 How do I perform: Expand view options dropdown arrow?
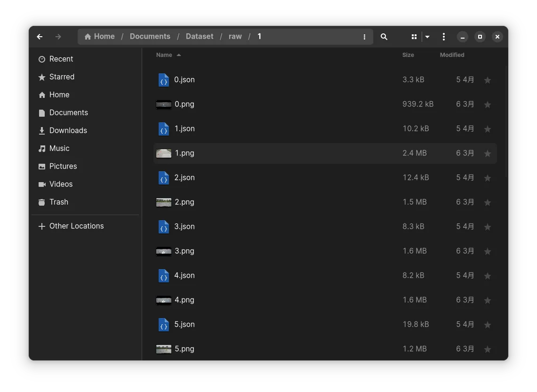click(427, 37)
